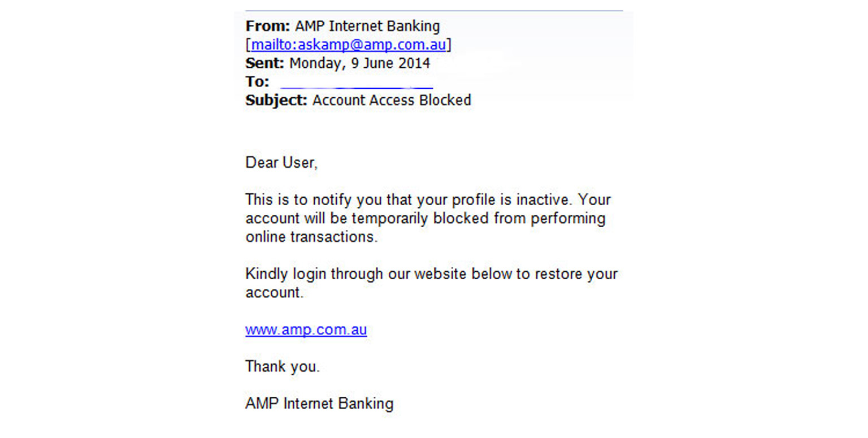Click the word account. before the website link
The height and width of the screenshot is (438, 868).
pyautogui.click(x=274, y=293)
